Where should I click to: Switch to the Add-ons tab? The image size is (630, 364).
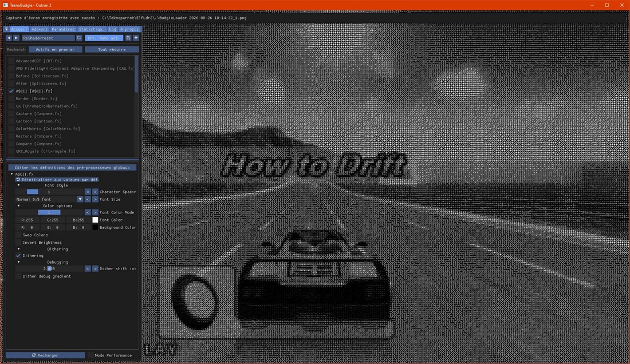click(40, 29)
